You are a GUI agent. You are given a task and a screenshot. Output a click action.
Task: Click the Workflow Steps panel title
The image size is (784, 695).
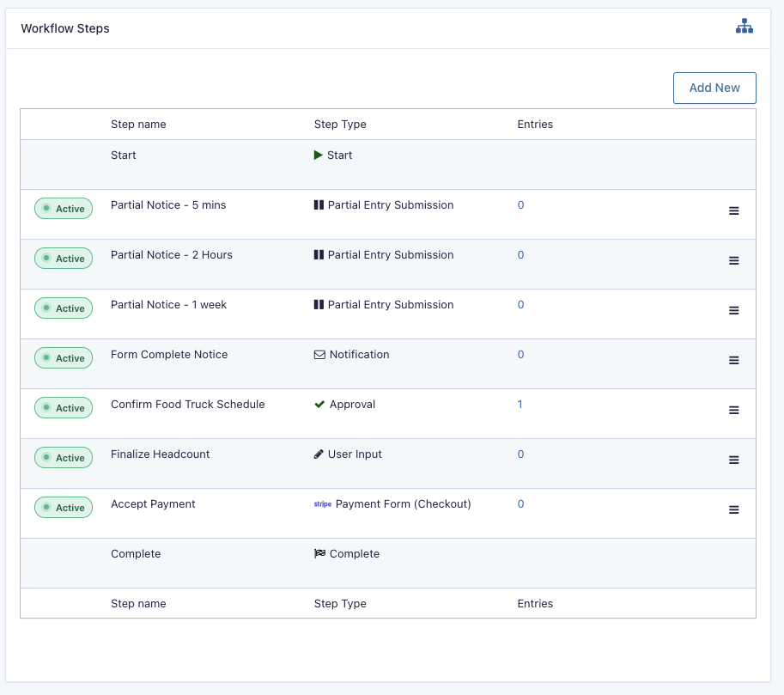(65, 28)
